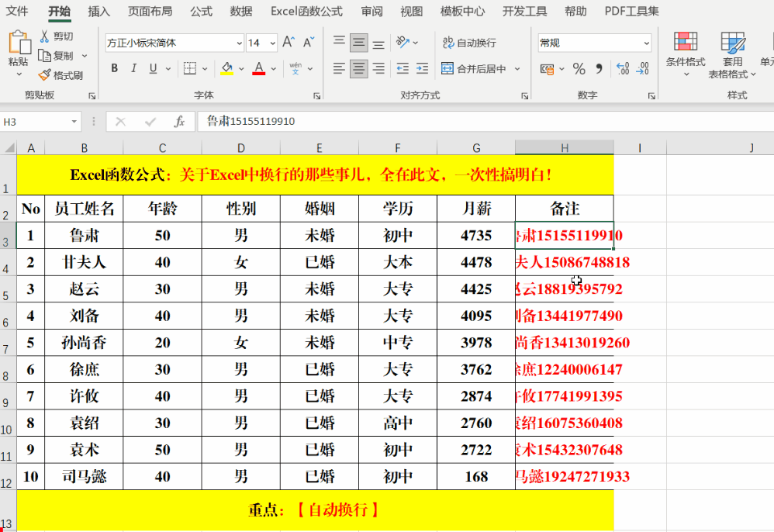Decrease font size with smaller A icon
This screenshot has height=532, width=774.
309,43
